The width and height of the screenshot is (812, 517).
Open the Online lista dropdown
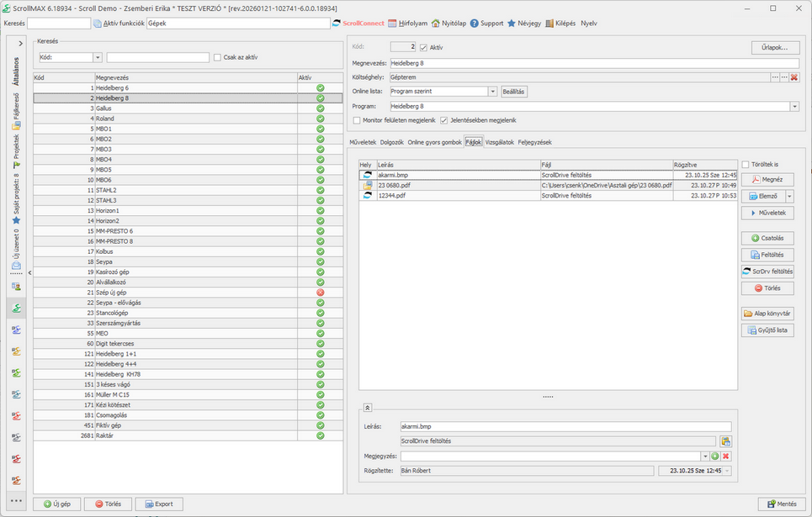tap(492, 92)
